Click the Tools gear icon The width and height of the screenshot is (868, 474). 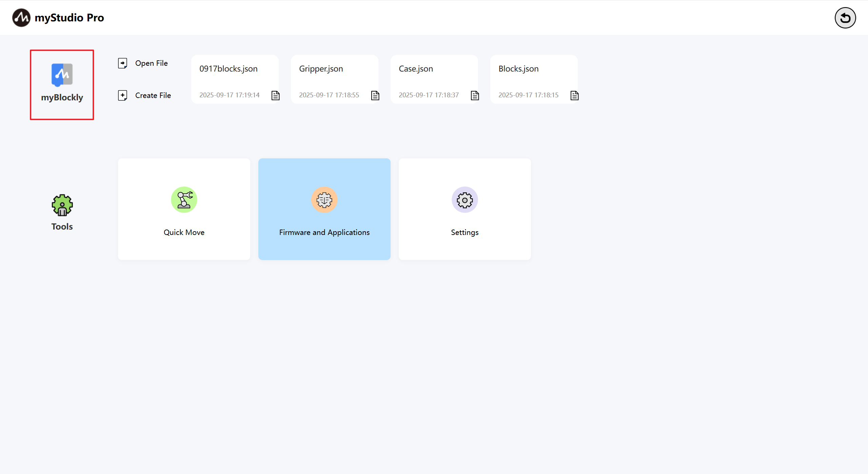[x=62, y=205]
